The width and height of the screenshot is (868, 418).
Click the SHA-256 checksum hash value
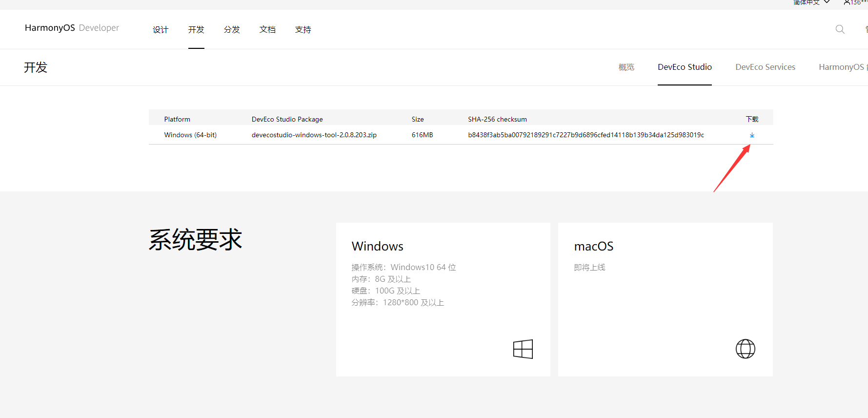click(x=586, y=135)
